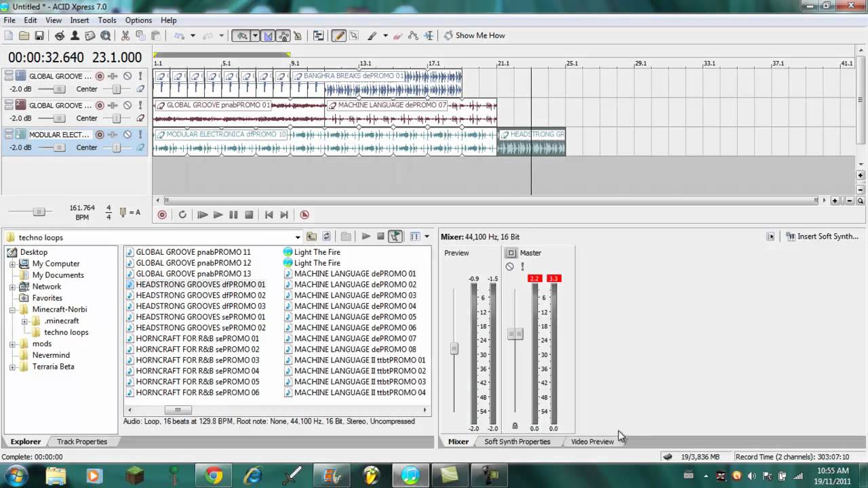Click the Insert Soft Synth button
Screen dimensions: 868x488
pos(822,237)
